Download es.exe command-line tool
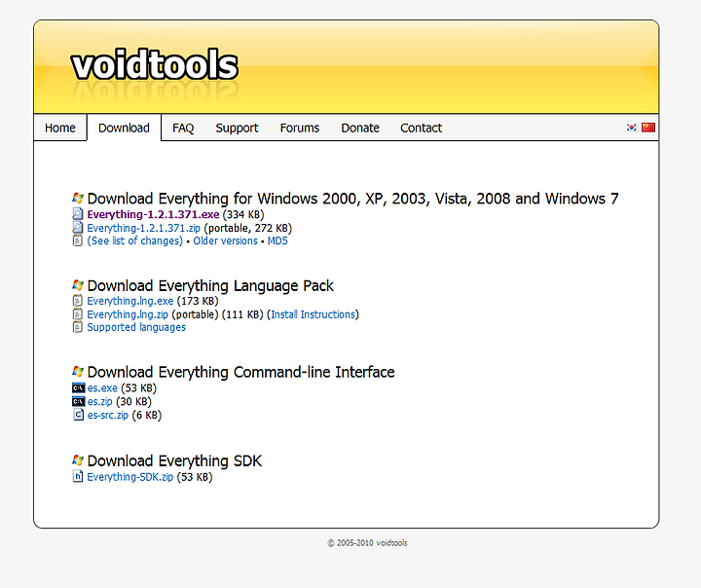 [102, 388]
